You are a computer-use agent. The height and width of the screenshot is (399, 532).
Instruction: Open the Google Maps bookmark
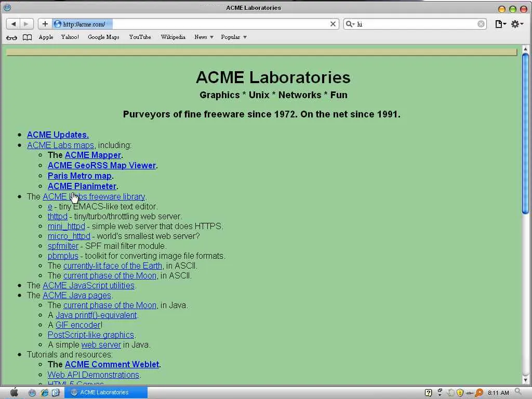click(x=103, y=37)
